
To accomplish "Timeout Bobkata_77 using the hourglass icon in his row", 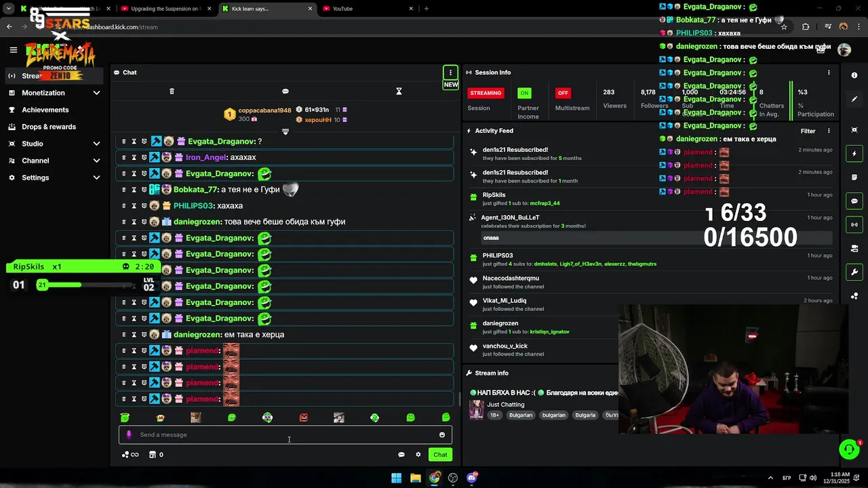I will 134,190.
